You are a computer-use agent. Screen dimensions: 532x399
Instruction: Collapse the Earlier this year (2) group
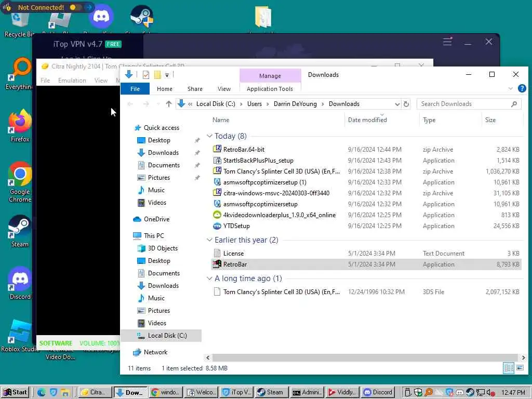[x=209, y=240]
